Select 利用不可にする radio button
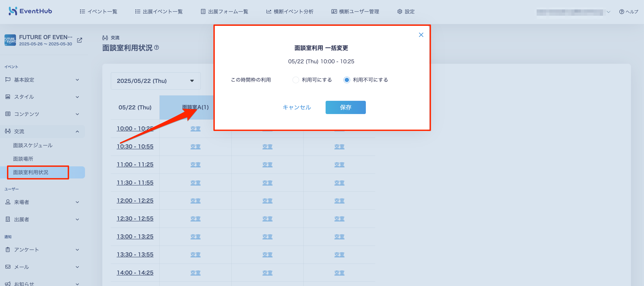This screenshot has width=644, height=286. tap(347, 80)
